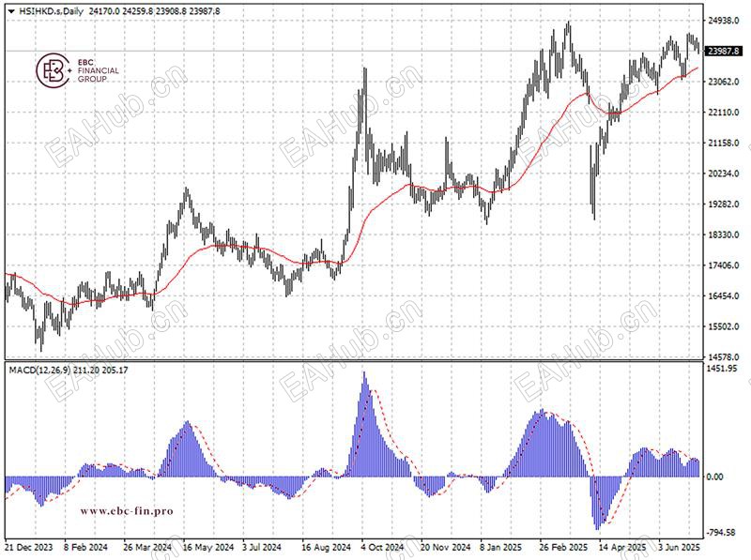Select the 16 Aug 2024 date marker
Image resolution: width=751 pixels, height=560 pixels.
[326, 547]
